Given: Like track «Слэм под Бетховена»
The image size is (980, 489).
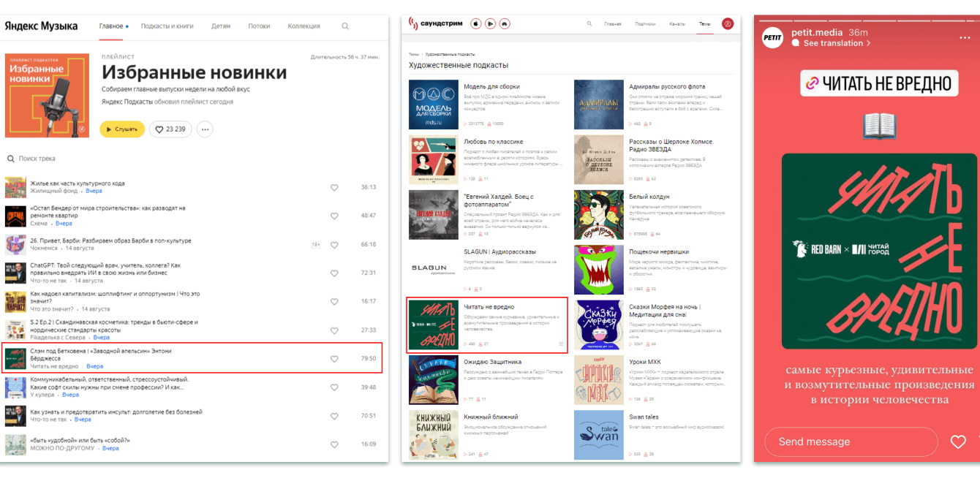Looking at the screenshot, I should click(x=334, y=359).
